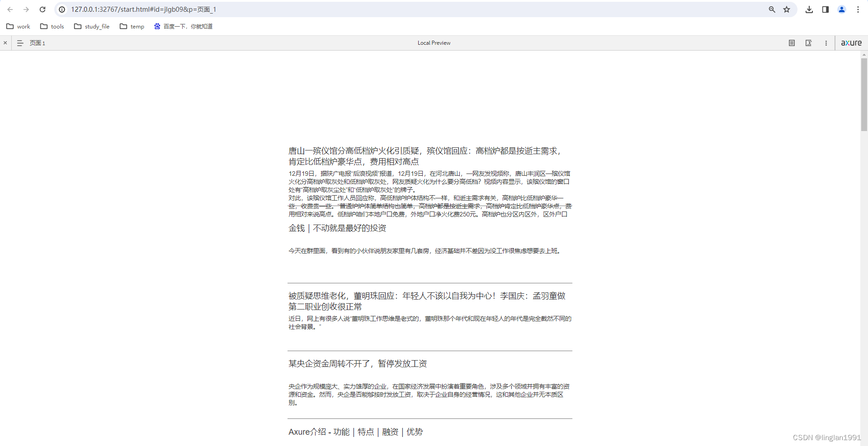Viewport: 868px width, 446px height.
Task: Open the pages hamburger icon in preview bar
Action: pos(19,42)
